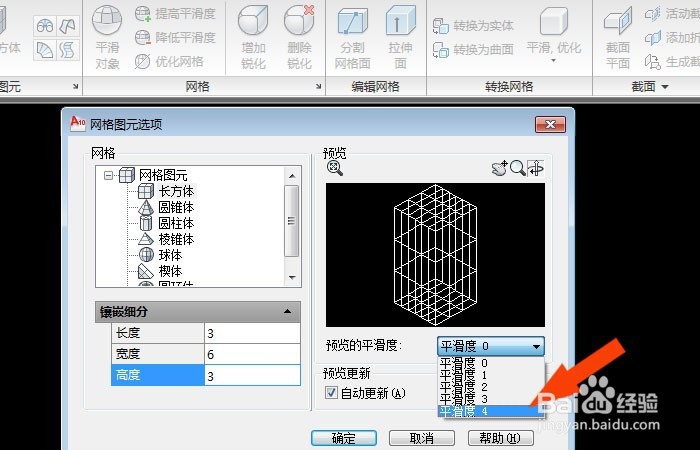Image resolution: width=700 pixels, height=450 pixels.
Task: Click the 增加锐化 add crease icon
Action: pyautogui.click(x=253, y=21)
